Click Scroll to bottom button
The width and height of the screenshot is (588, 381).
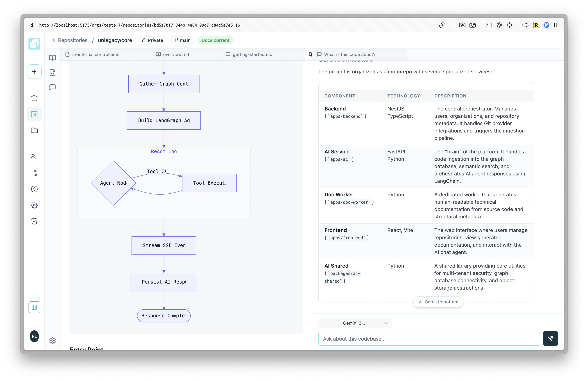click(x=438, y=302)
